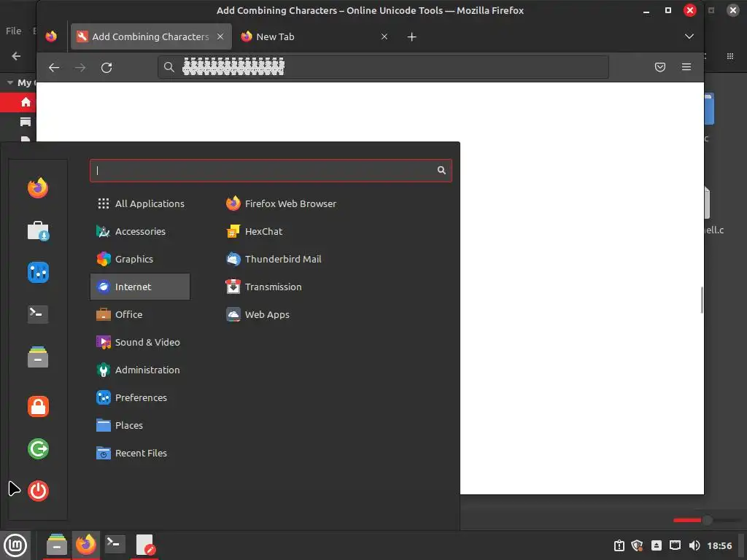Image resolution: width=747 pixels, height=560 pixels.
Task: Open Recent Files category
Action: pos(140,453)
